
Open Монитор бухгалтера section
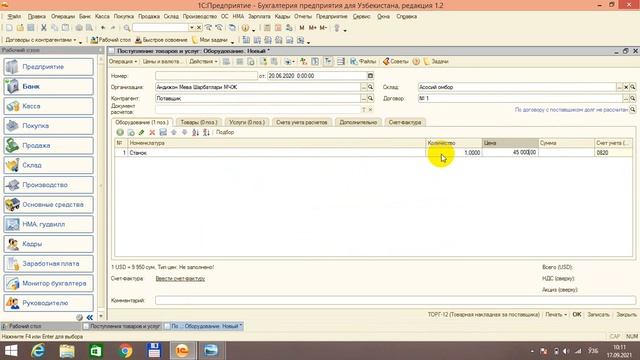click(49, 283)
